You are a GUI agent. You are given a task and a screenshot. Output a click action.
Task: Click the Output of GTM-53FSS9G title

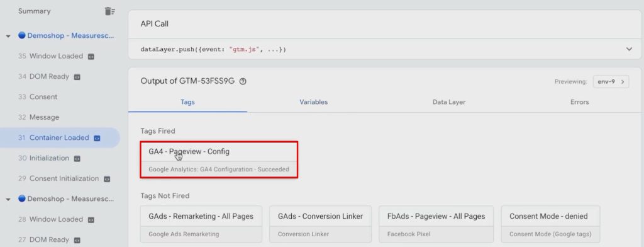pos(187,81)
